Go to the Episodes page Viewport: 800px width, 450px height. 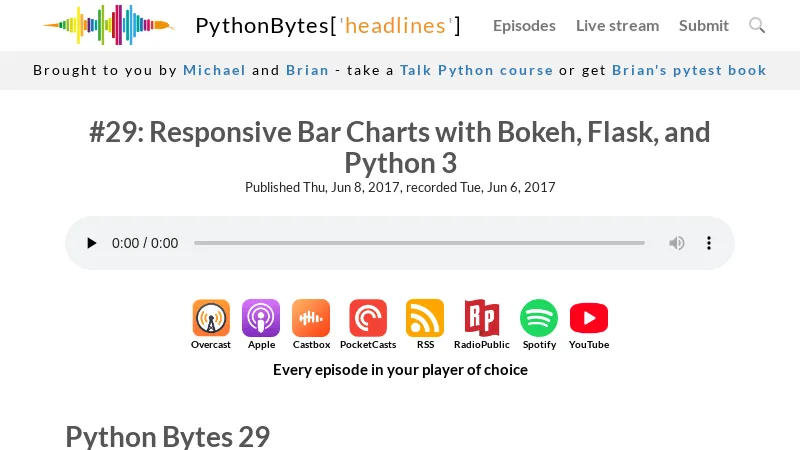click(x=524, y=25)
